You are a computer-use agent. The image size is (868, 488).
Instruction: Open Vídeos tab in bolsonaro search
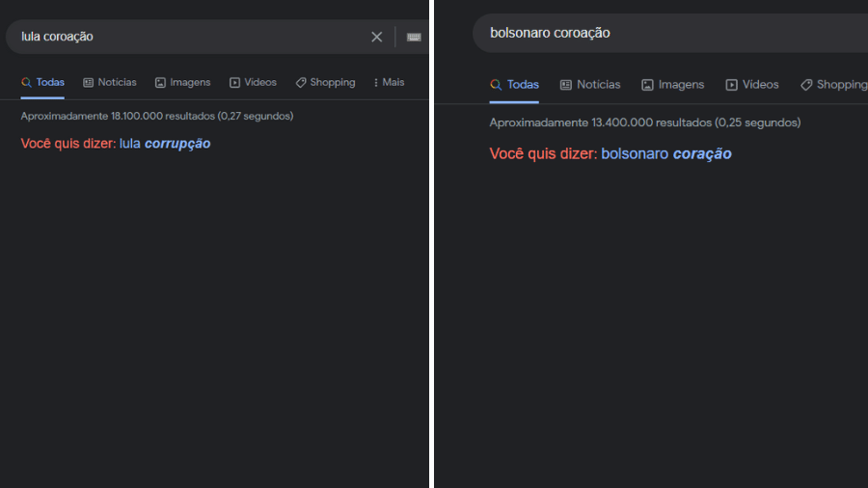pyautogui.click(x=752, y=85)
